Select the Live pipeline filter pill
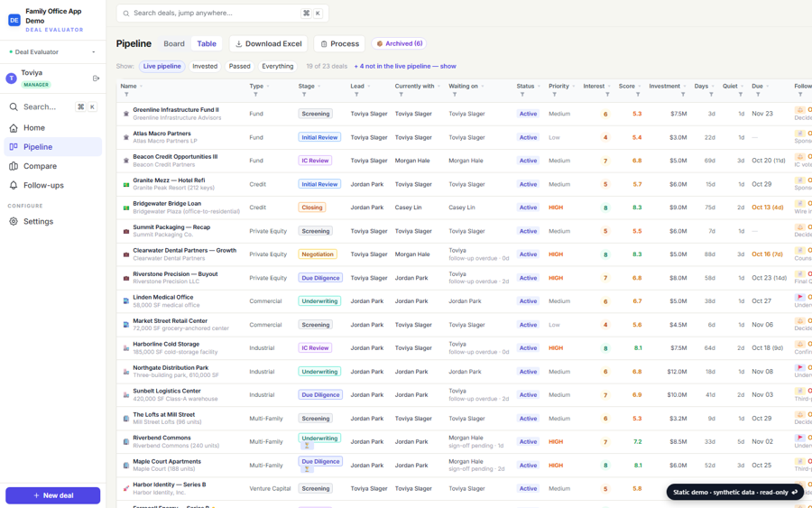The image size is (812, 508). 162,66
